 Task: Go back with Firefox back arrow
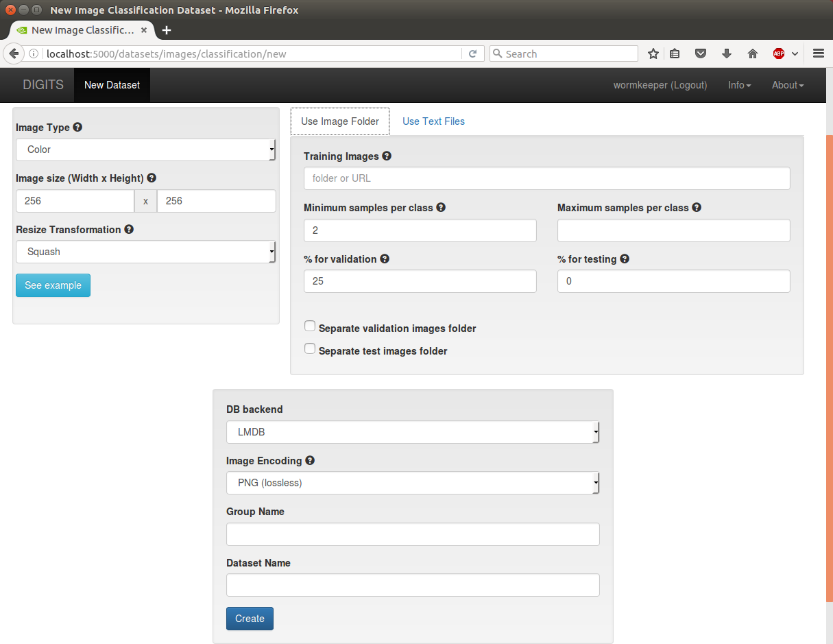point(13,53)
